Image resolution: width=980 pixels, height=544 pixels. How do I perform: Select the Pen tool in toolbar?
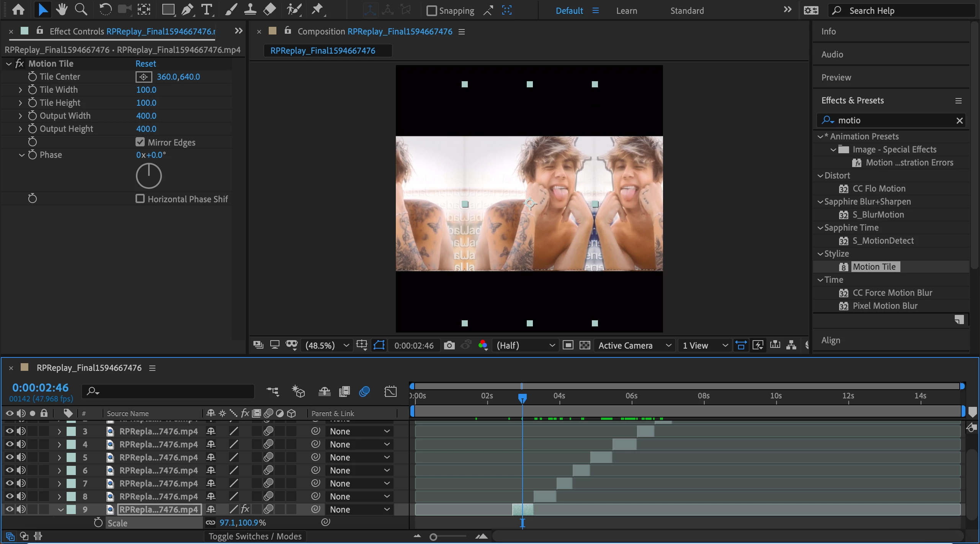(x=187, y=10)
